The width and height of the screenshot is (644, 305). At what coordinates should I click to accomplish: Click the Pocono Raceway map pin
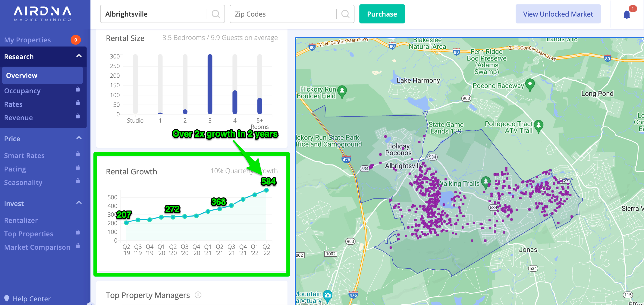(x=530, y=84)
